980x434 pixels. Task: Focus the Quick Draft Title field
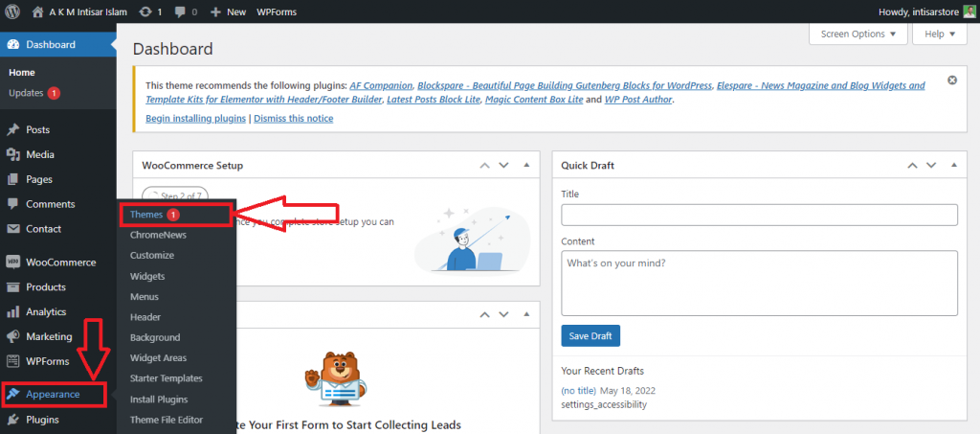point(759,215)
